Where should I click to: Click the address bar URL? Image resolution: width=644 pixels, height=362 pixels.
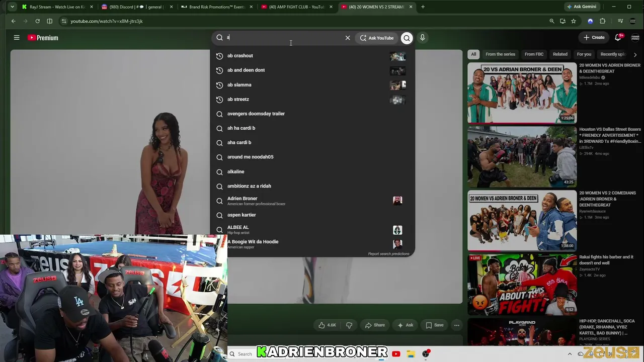(x=107, y=21)
